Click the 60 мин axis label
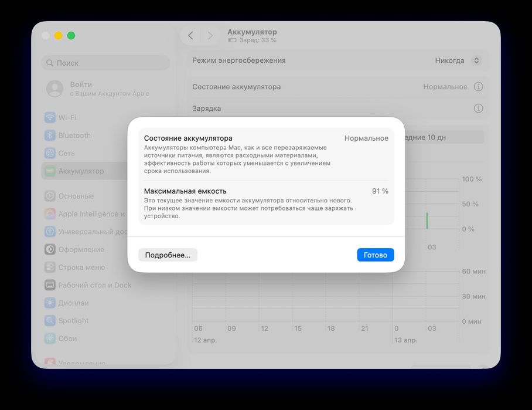 point(473,272)
